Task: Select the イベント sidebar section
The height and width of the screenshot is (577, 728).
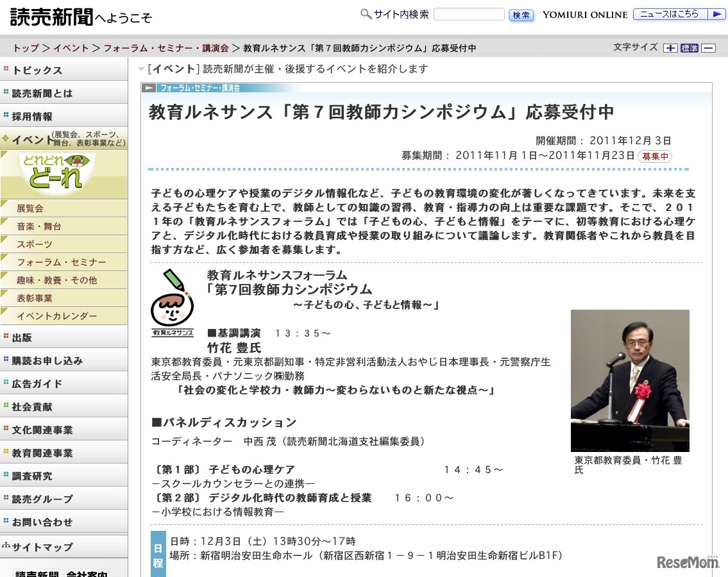Action: tap(63, 138)
